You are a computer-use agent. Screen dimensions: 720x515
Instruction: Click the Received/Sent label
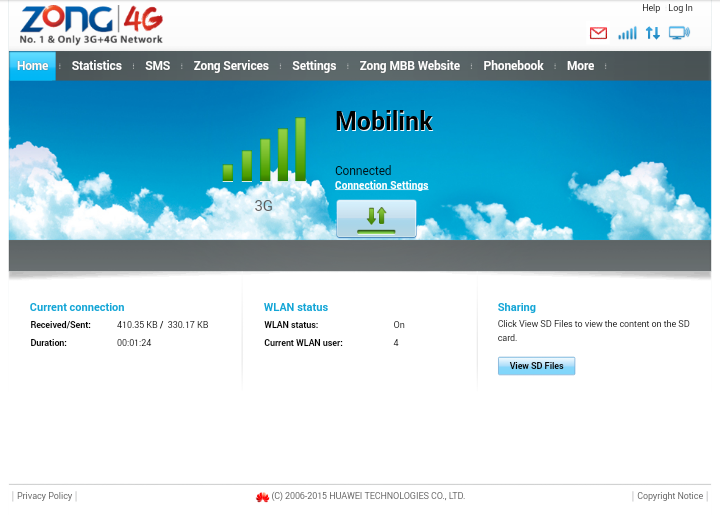click(61, 325)
